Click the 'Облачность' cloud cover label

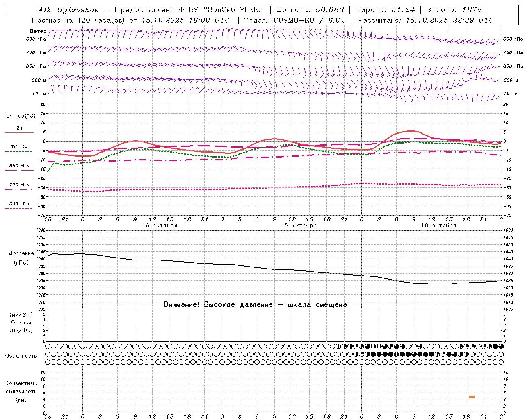(21, 356)
